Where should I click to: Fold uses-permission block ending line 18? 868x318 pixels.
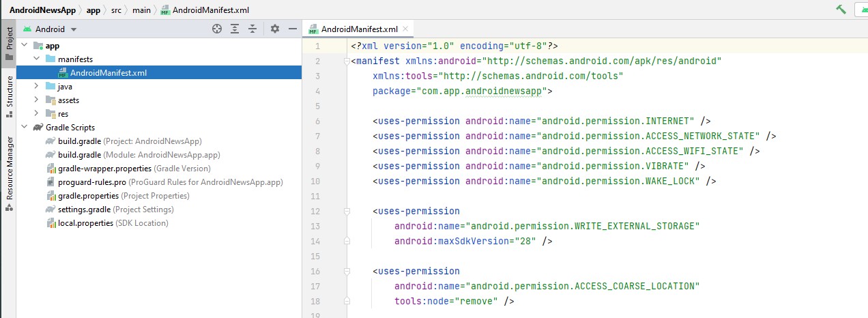click(347, 301)
